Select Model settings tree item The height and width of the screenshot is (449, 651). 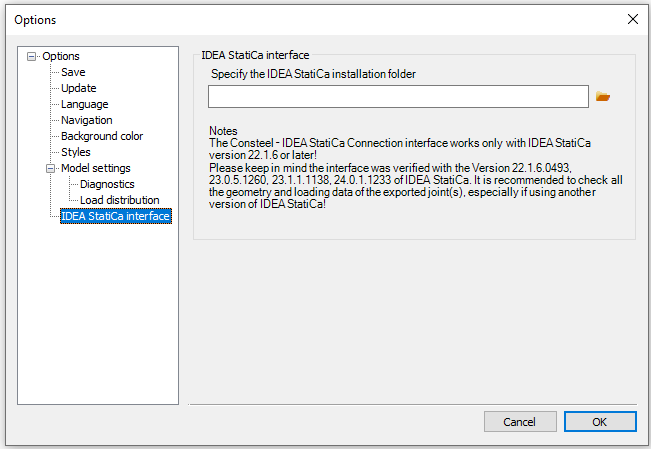click(x=96, y=168)
